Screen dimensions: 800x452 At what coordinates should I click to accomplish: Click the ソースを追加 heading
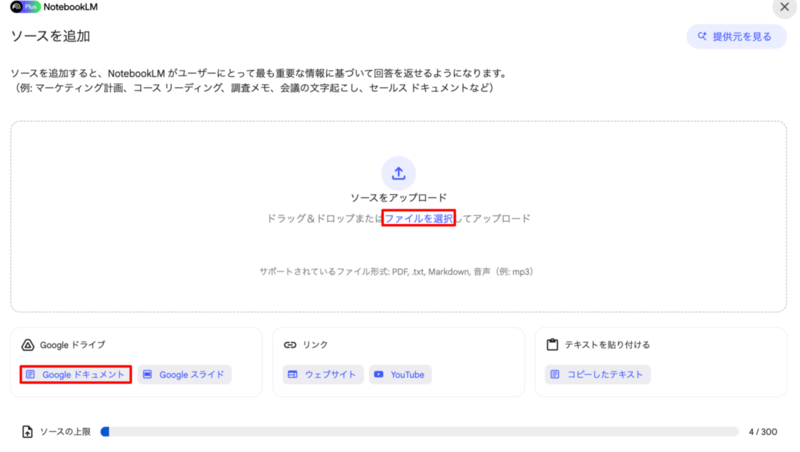tap(51, 37)
